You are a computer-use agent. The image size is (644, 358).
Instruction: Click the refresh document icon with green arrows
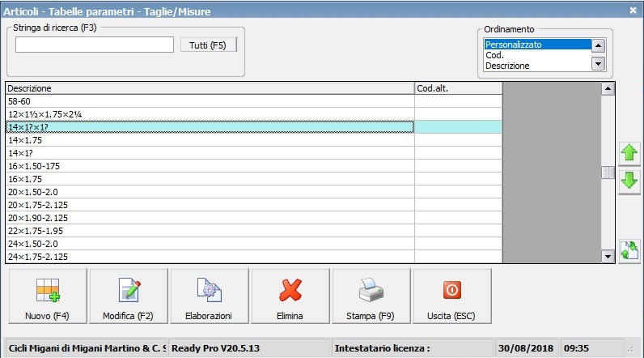point(629,250)
